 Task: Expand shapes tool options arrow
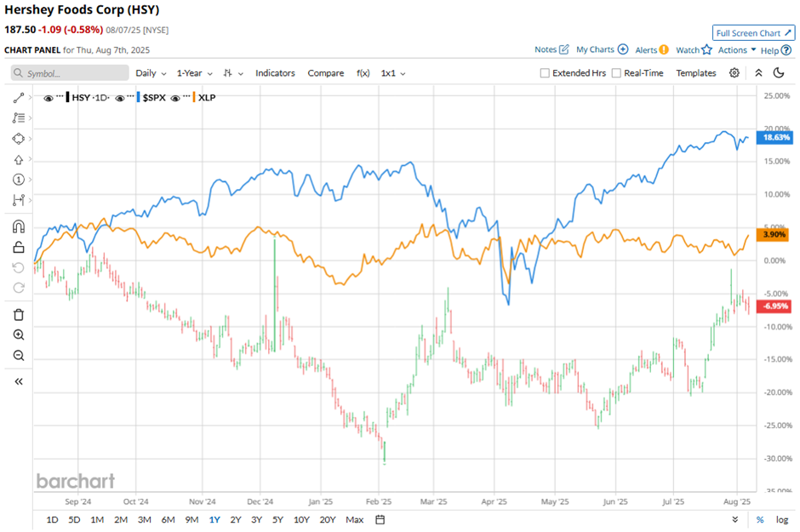click(x=31, y=139)
